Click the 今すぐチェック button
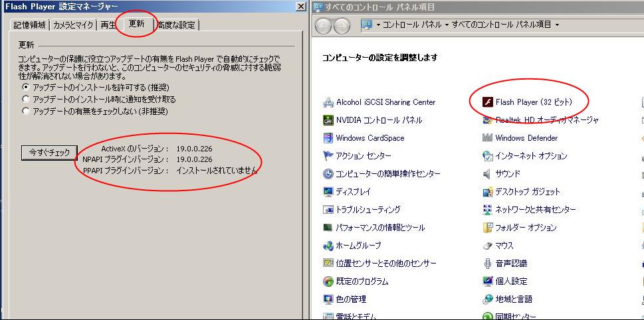The height and width of the screenshot is (320, 644). [x=49, y=153]
